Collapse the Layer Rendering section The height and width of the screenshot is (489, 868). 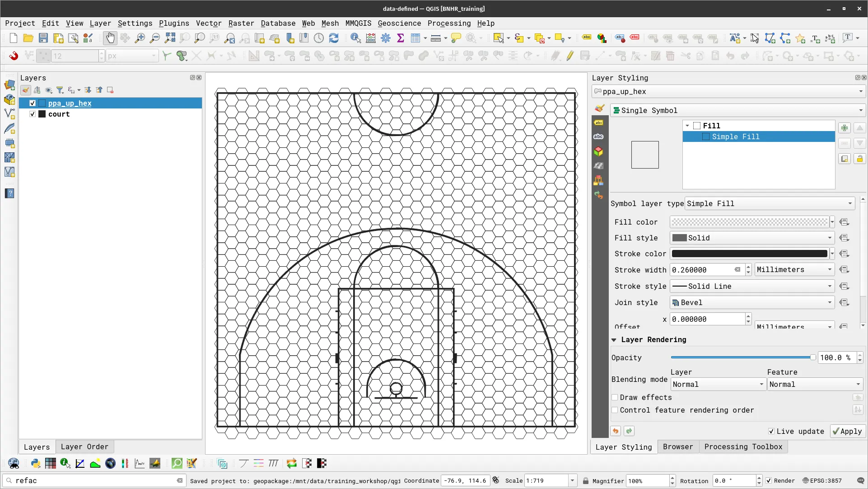(x=615, y=340)
